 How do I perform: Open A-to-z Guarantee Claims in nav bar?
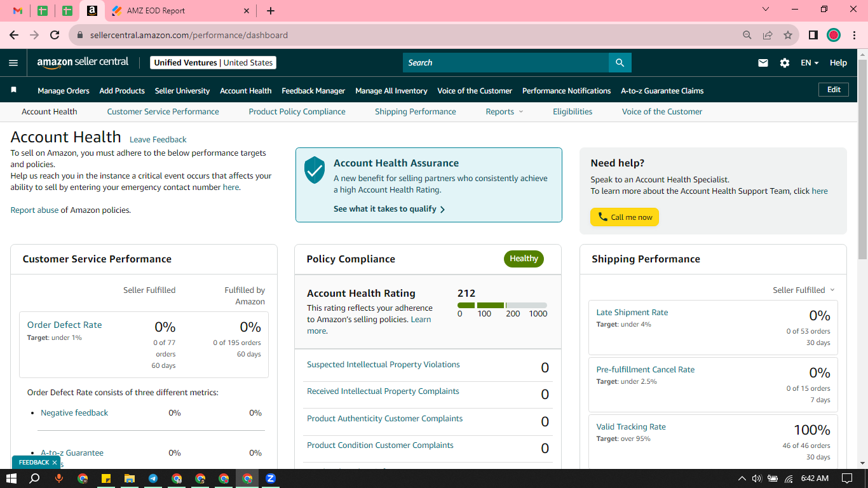coord(662,91)
